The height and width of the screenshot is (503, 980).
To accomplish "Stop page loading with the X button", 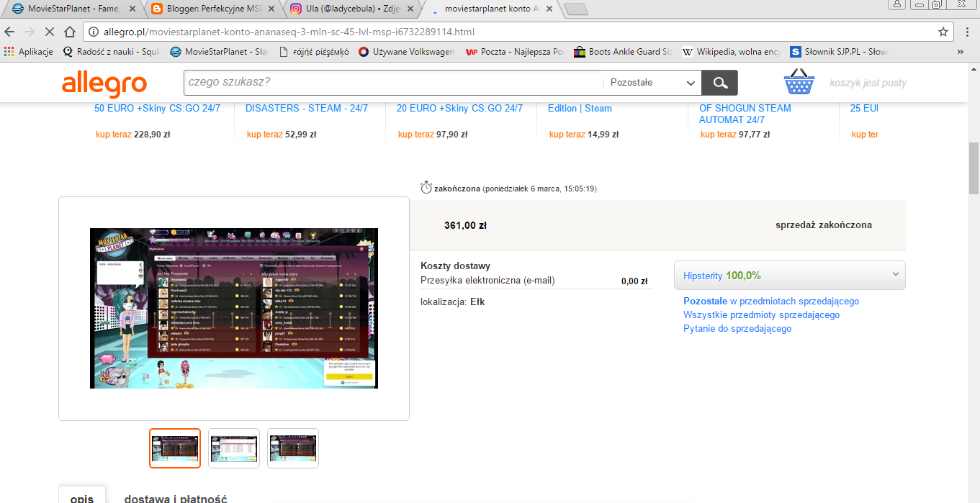I will pos(50,32).
